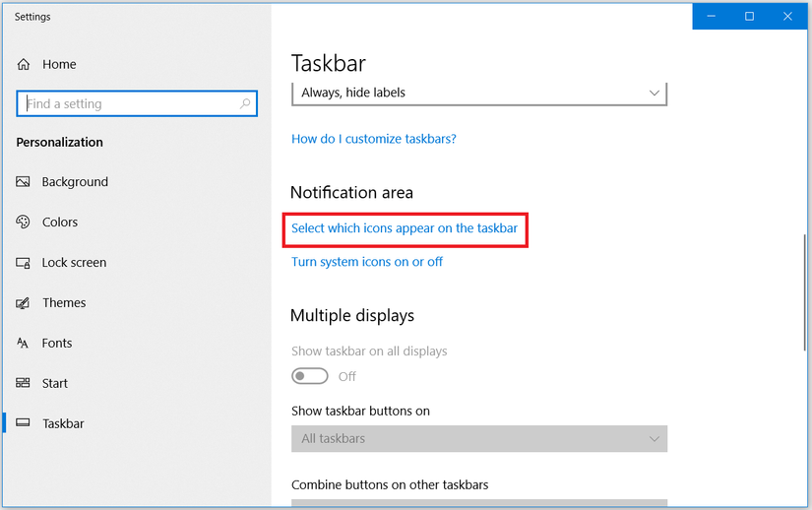The image size is (812, 510).
Task: Click the Background picture icon
Action: (x=24, y=182)
